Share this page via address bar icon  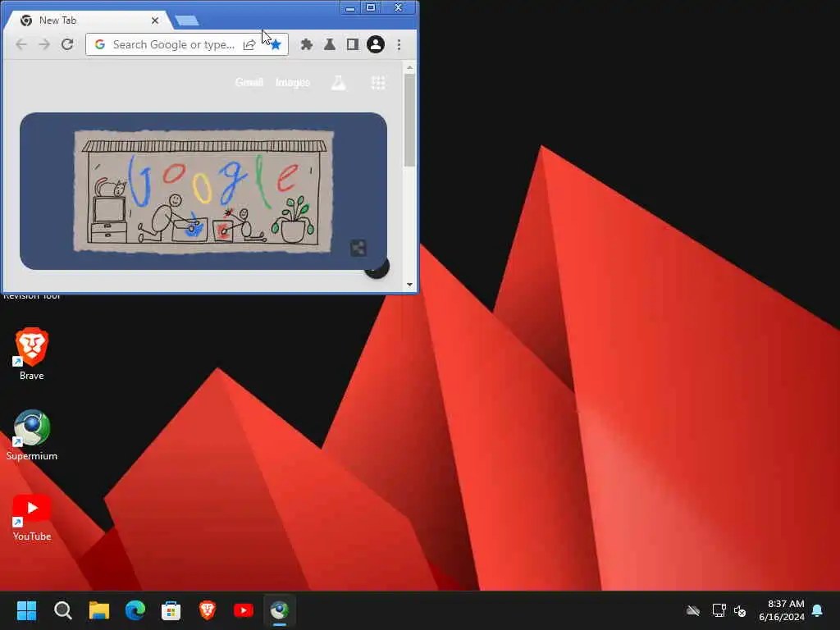coord(249,44)
